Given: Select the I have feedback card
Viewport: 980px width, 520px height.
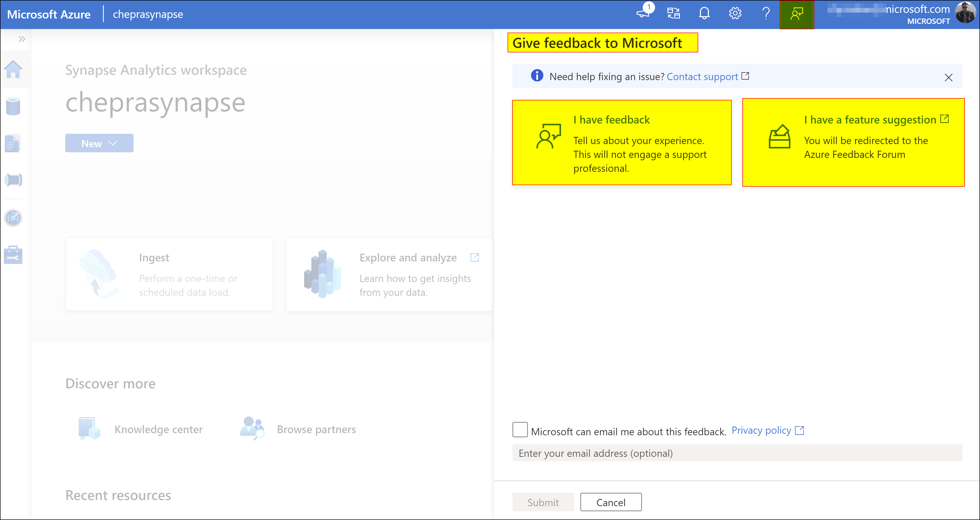Looking at the screenshot, I should click(x=622, y=143).
